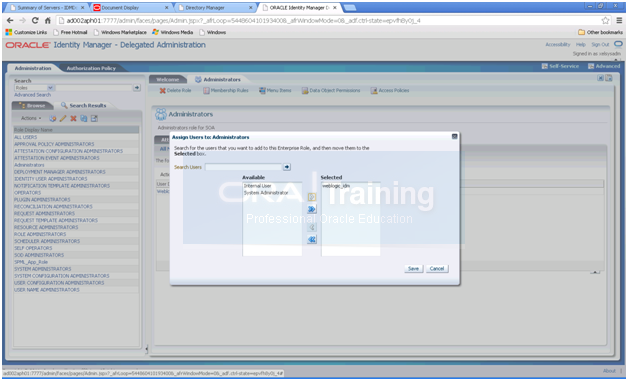This screenshot has height=381, width=628.
Task: Open the Chrome menu icon
Action: [x=619, y=20]
